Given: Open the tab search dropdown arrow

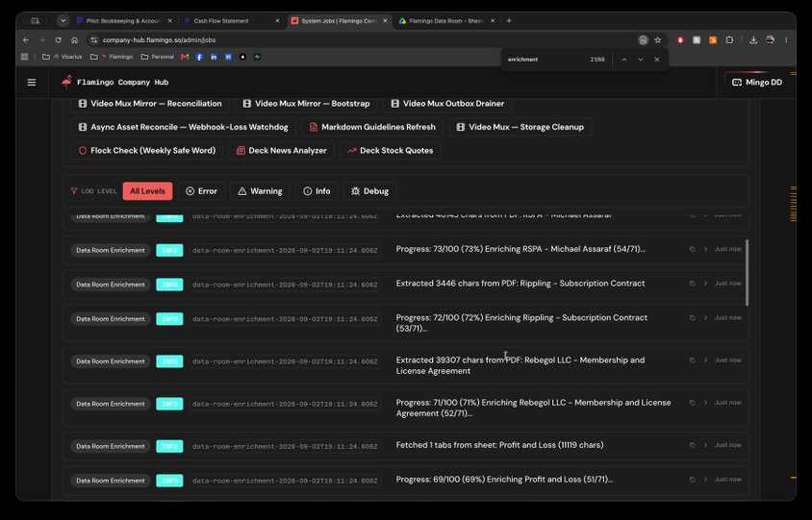Looking at the screenshot, I should click(63, 21).
